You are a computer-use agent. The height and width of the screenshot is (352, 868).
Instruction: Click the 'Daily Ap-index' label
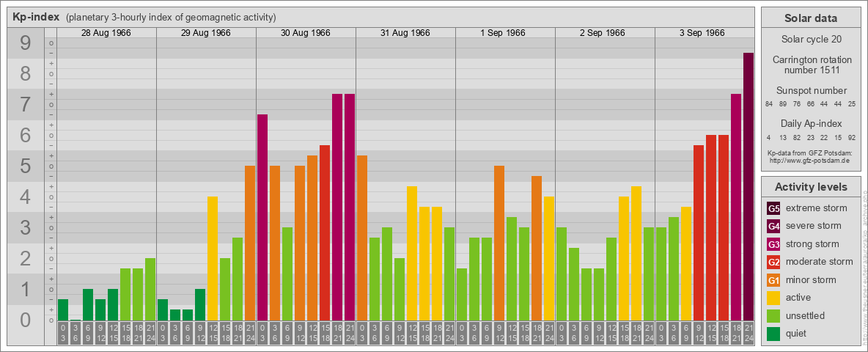click(811, 123)
